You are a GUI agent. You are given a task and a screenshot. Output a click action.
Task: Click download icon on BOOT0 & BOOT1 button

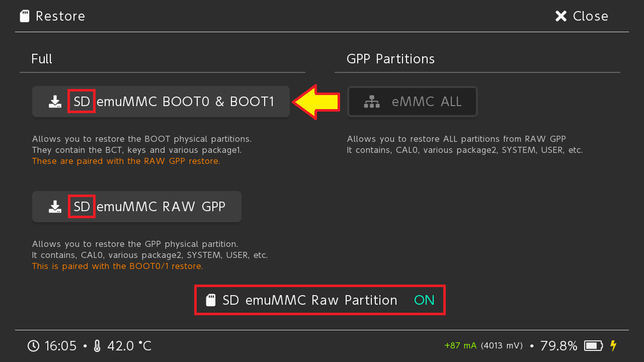coord(55,102)
